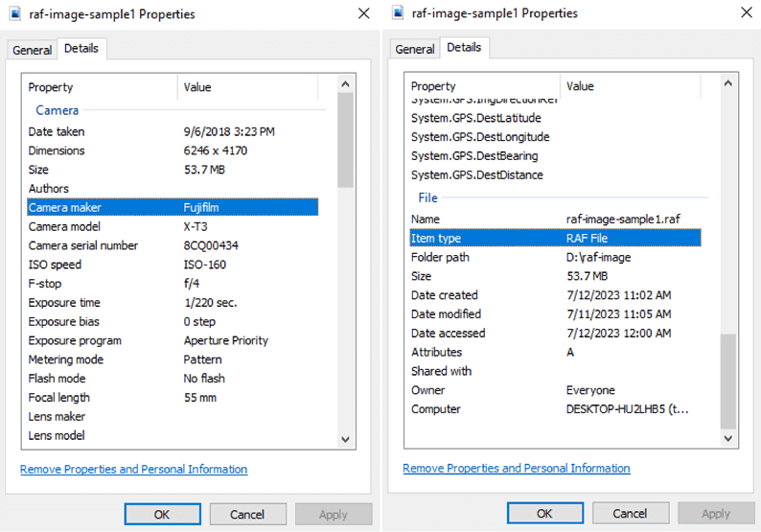Close the right Properties dialog with File details
Viewport: 761px width, 532px height.
click(x=746, y=13)
